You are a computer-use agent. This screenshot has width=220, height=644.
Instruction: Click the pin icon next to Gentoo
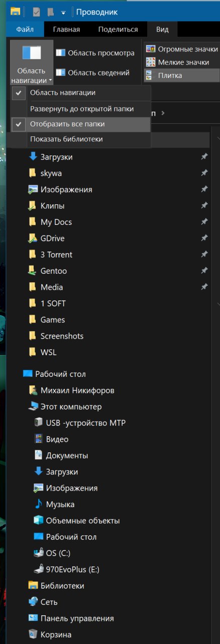coord(204,271)
